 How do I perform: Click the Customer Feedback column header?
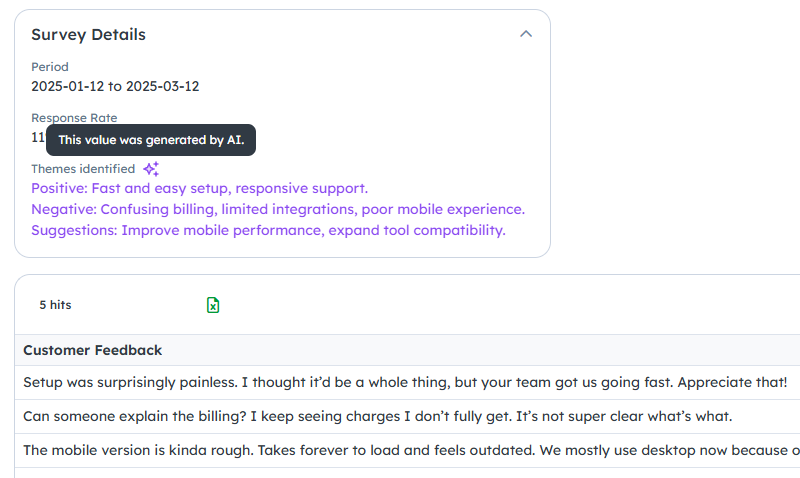pyautogui.click(x=92, y=350)
